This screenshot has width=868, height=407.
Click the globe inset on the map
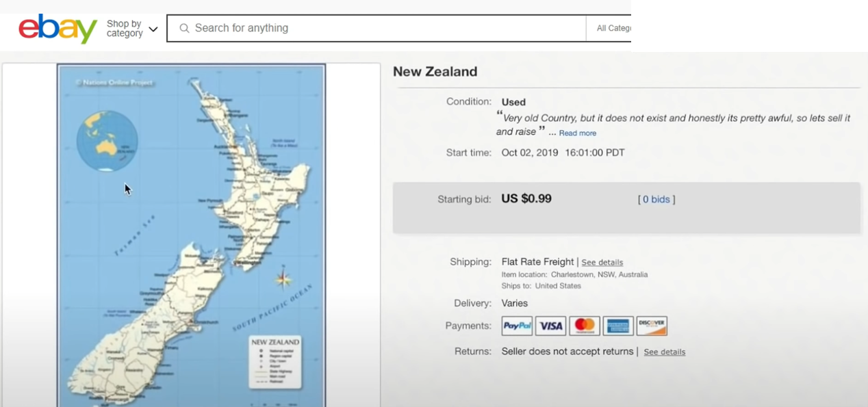pos(107,142)
